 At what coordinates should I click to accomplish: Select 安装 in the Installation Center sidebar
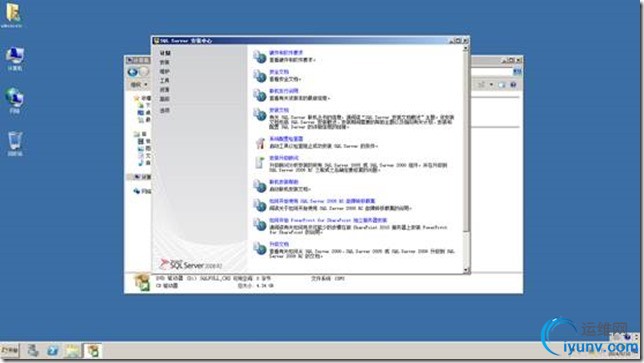pos(164,62)
